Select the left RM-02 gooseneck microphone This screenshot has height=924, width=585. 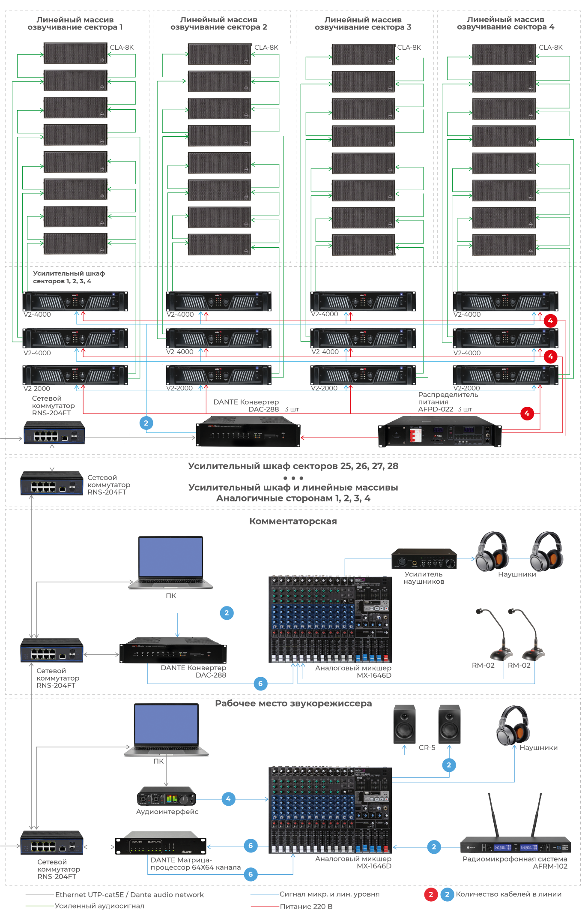[494, 634]
